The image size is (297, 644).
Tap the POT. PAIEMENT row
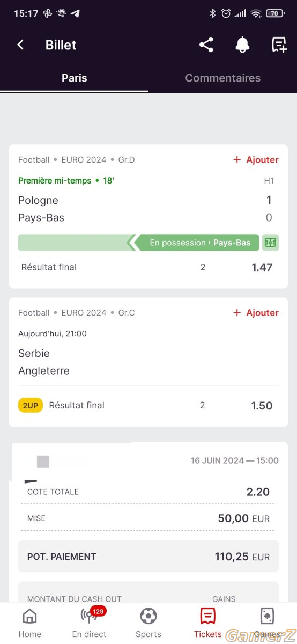(x=148, y=557)
